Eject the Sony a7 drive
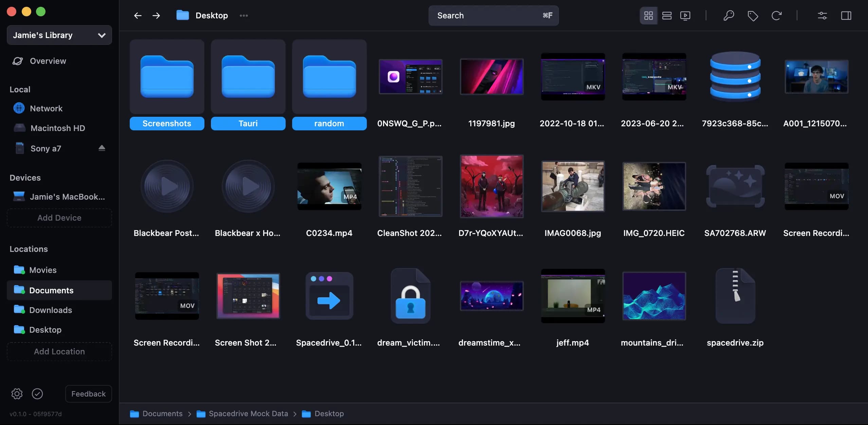 point(102,148)
